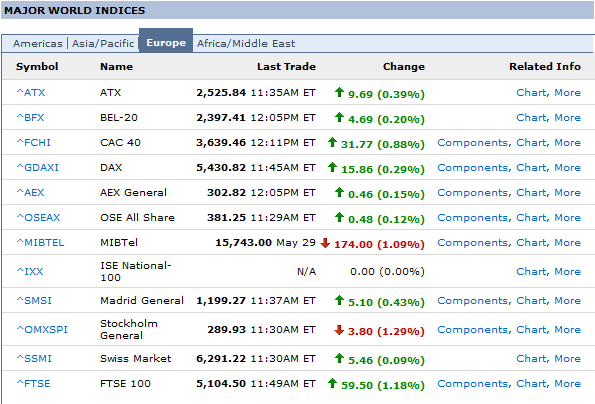Click More link for ISE National-100

tap(567, 272)
